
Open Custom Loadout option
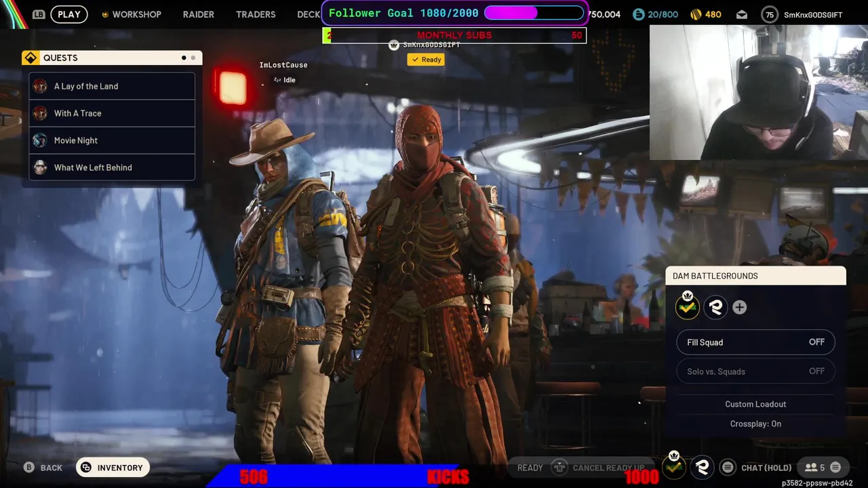click(755, 404)
